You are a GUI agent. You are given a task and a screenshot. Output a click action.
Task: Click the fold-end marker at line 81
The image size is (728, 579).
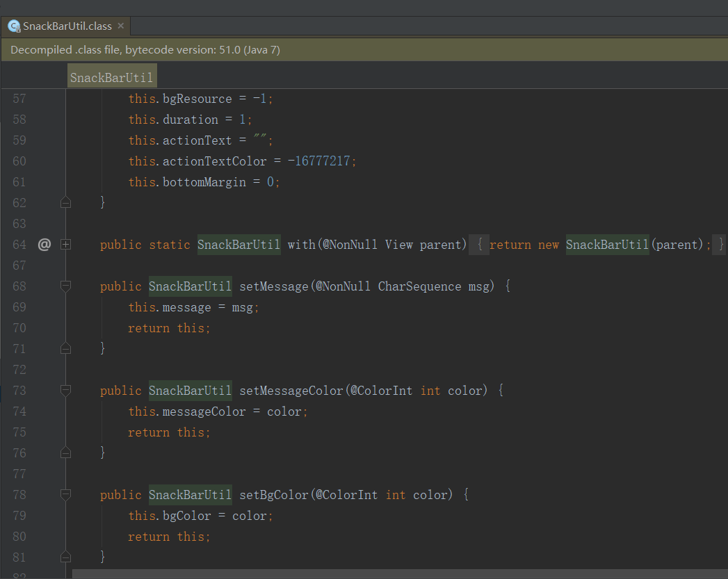65,556
